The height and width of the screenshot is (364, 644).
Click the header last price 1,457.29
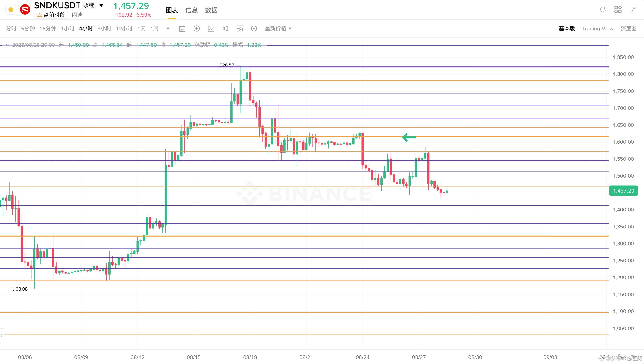pyautogui.click(x=131, y=6)
